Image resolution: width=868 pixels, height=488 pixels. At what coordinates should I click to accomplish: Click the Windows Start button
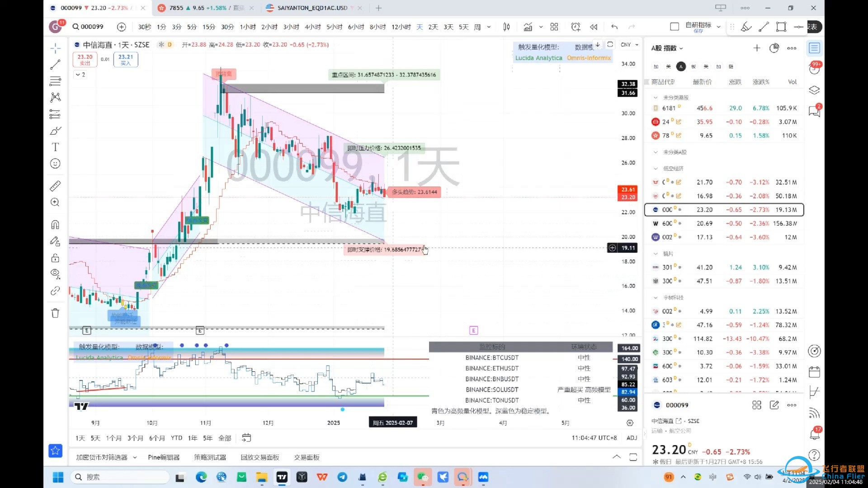pyautogui.click(x=58, y=477)
